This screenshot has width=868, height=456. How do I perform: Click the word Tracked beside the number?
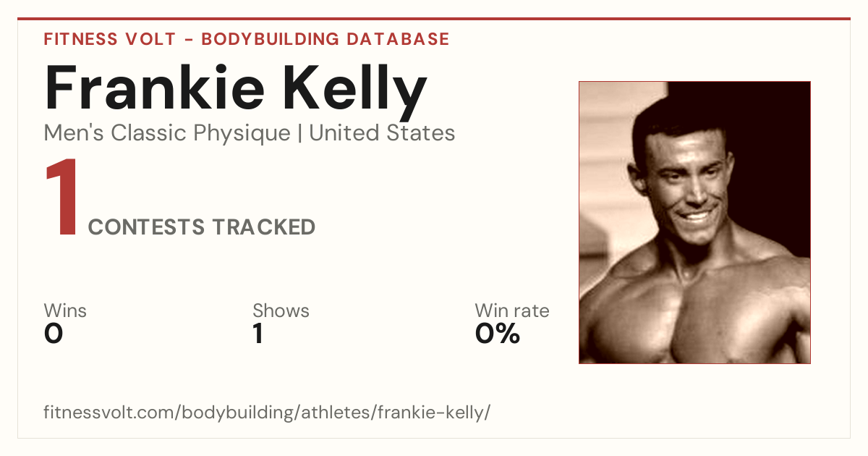(x=263, y=227)
